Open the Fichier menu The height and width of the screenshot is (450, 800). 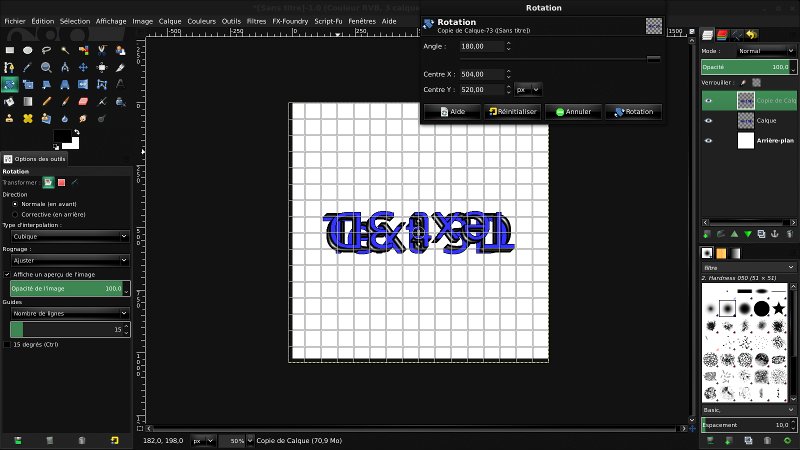(x=15, y=21)
